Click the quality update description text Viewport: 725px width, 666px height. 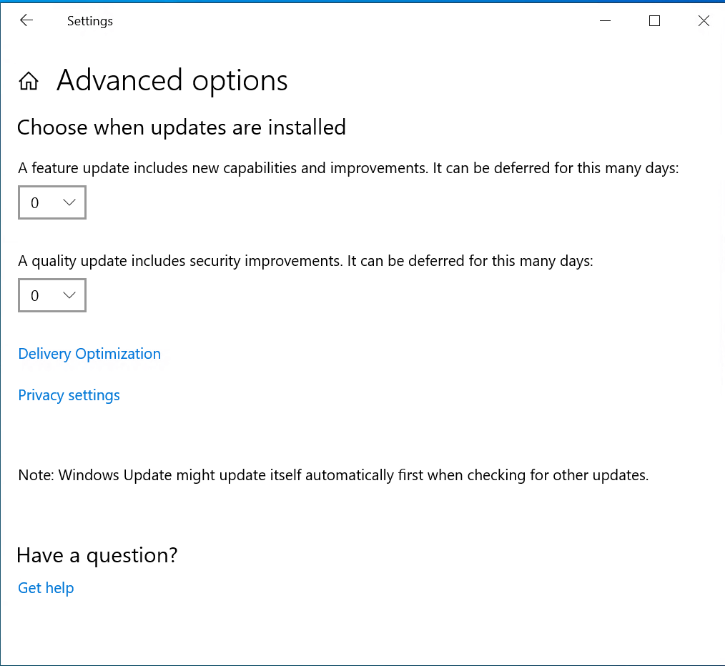[305, 261]
